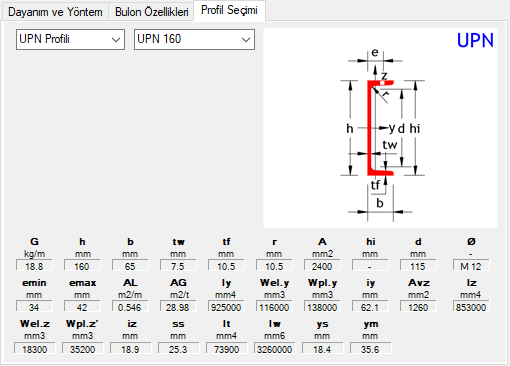Viewport: 510px width, 366px height.
Task: Select the It field value 73900
Action: [226, 349]
